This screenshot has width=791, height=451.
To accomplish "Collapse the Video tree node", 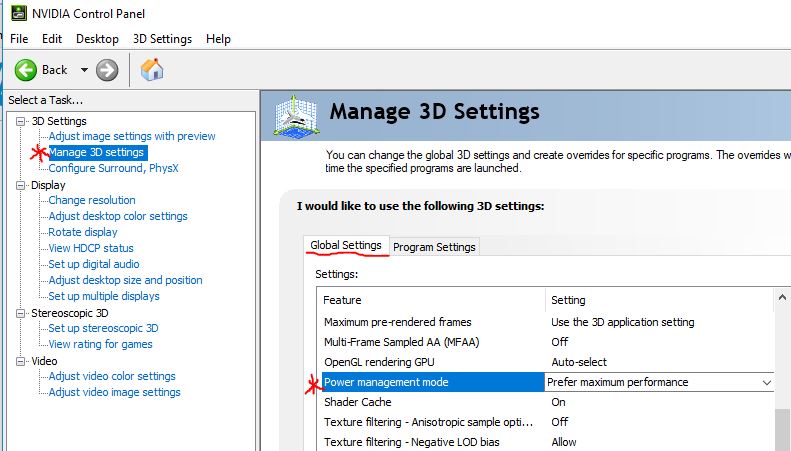I will pos(21,361).
